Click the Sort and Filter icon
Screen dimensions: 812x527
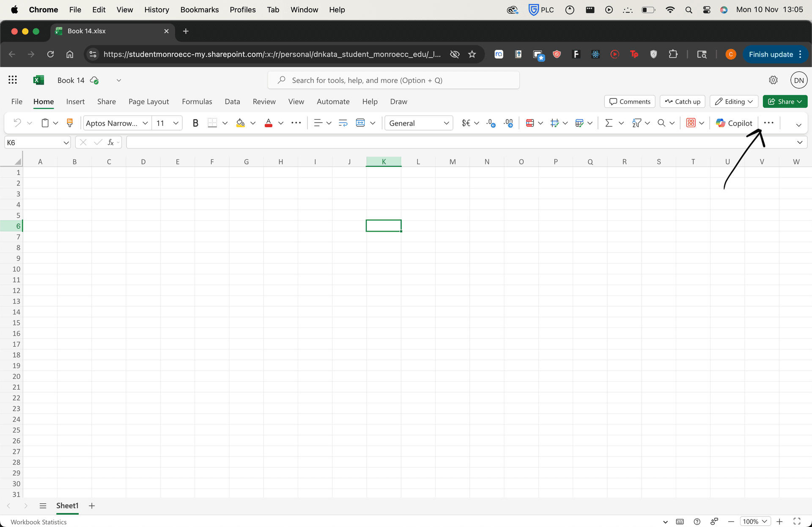point(636,123)
